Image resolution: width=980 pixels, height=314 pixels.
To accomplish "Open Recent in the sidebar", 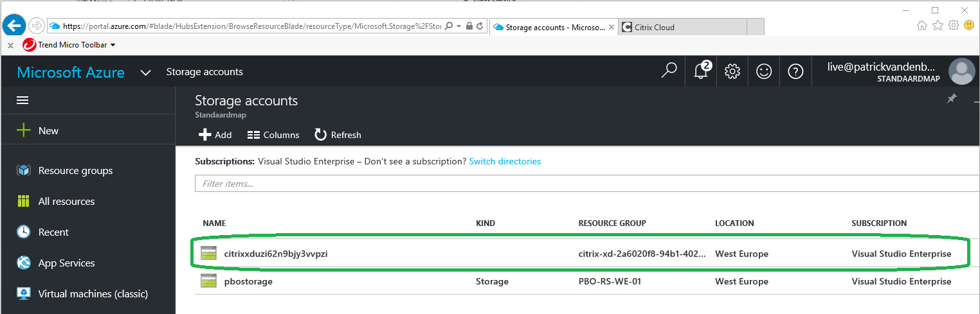I will [x=53, y=232].
